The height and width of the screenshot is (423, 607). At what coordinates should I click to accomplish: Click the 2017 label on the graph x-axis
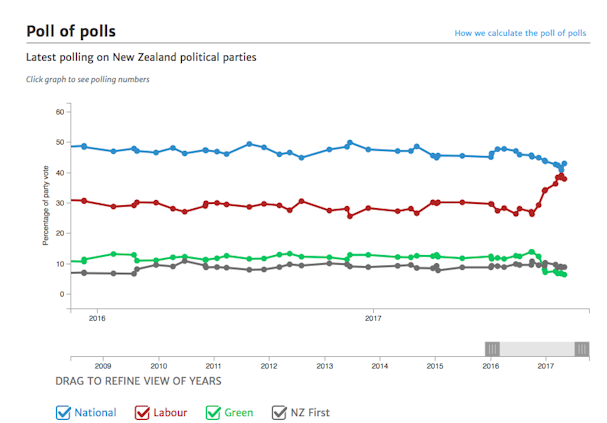click(x=373, y=319)
